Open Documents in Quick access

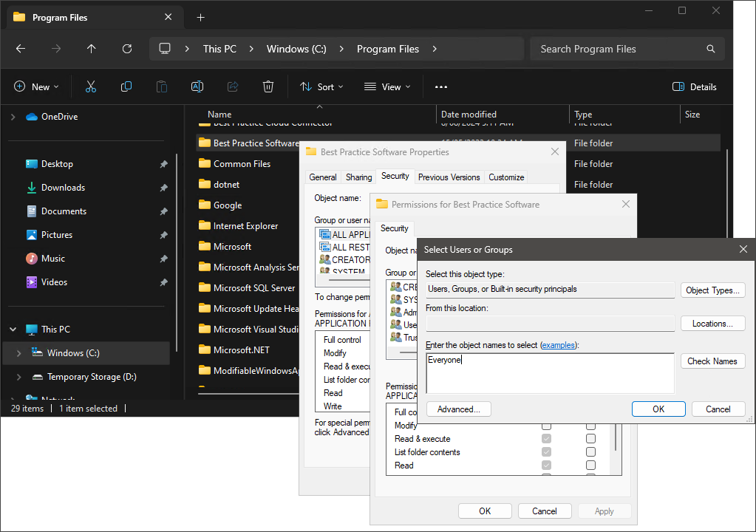coord(64,211)
